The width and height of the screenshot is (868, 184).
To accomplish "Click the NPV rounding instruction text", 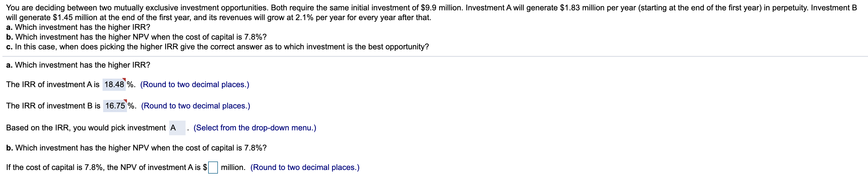I will point(304,167).
